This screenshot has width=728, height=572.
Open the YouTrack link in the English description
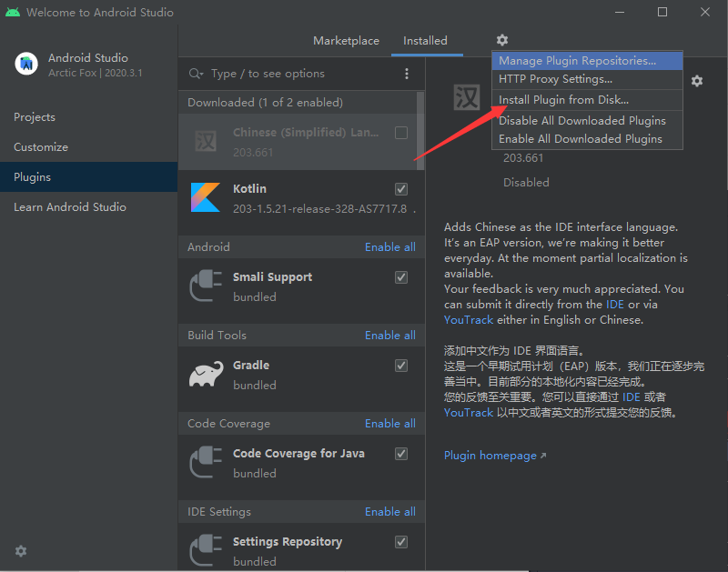pyautogui.click(x=469, y=320)
